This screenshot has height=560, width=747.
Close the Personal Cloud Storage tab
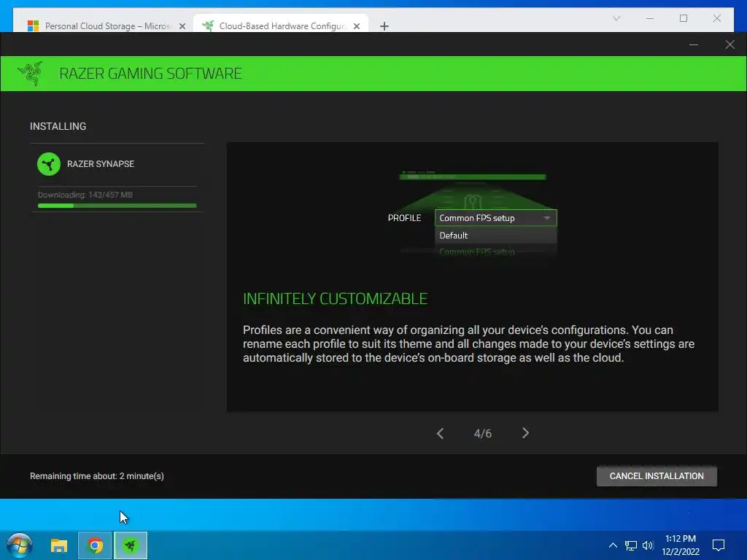[x=182, y=26]
